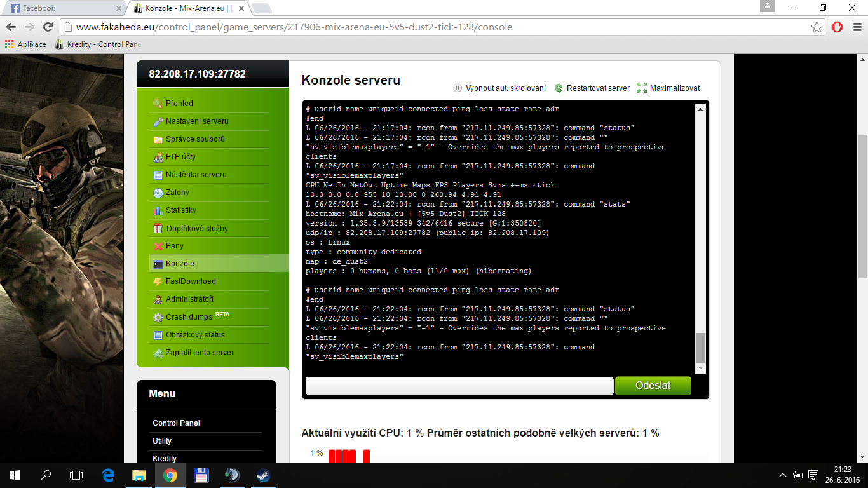Image resolution: width=868 pixels, height=488 pixels.
Task: Open Control Panel in Menu section
Action: click(x=176, y=423)
